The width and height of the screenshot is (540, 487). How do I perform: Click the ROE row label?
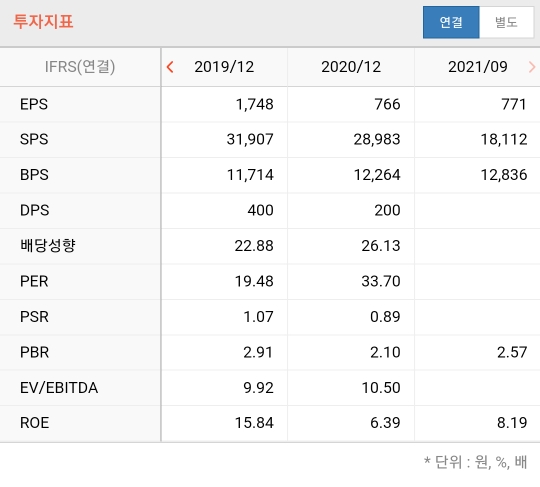[34, 423]
